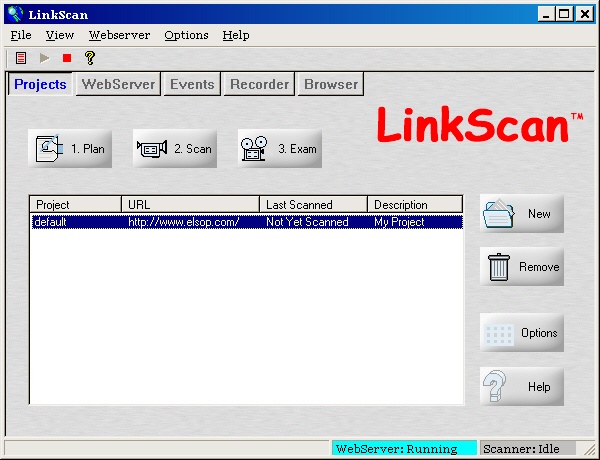
Task: Sort by the Project column header
Action: (x=76, y=205)
